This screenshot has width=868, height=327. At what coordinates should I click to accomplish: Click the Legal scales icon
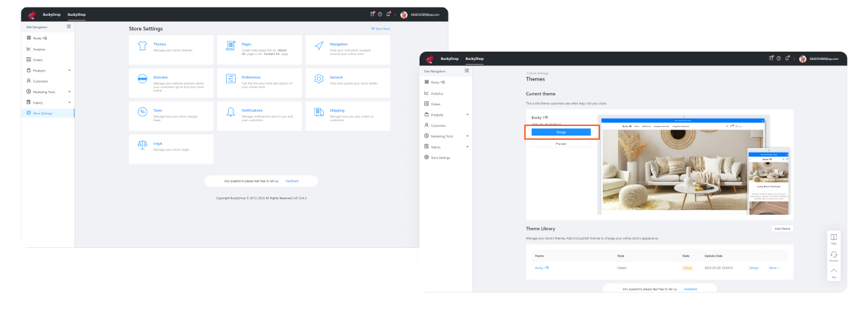point(143,145)
